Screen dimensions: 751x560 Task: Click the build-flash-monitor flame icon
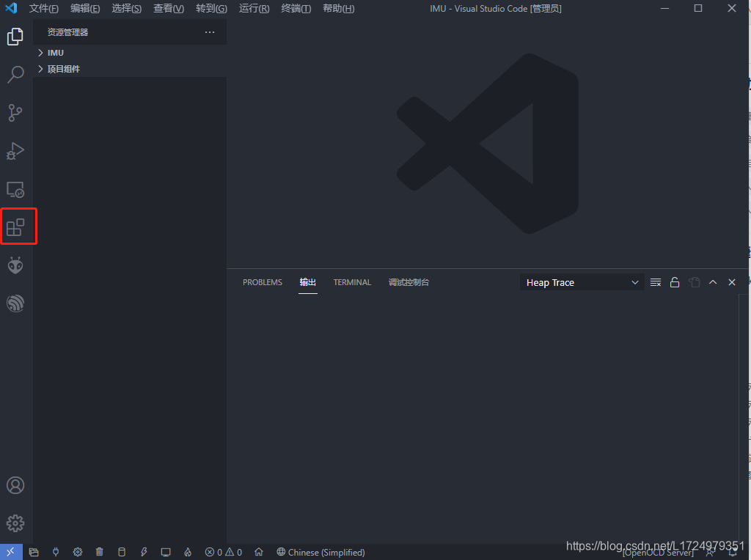click(x=188, y=552)
